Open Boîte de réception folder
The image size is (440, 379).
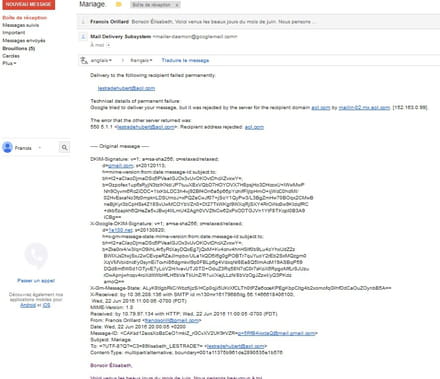[x=25, y=18]
